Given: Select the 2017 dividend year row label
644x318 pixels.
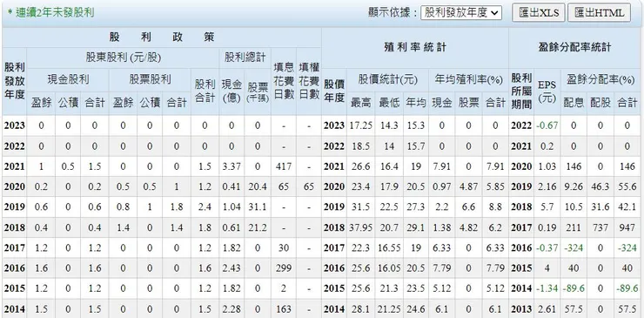Looking at the screenshot, I should pos(15,247).
